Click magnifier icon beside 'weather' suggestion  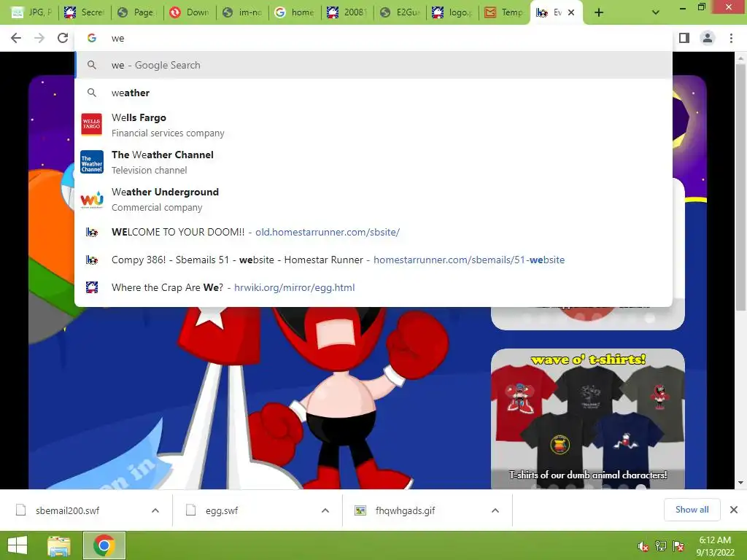coord(91,93)
